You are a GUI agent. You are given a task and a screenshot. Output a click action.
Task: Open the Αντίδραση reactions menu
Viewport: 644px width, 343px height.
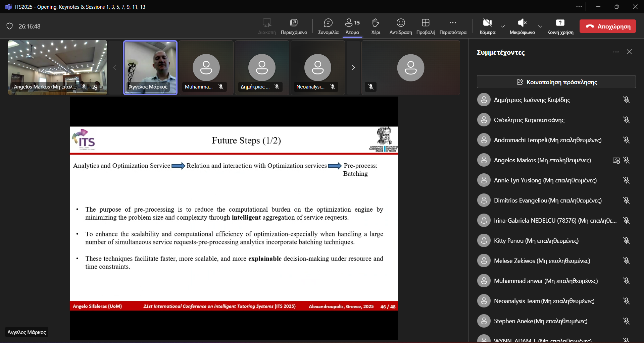point(401,26)
